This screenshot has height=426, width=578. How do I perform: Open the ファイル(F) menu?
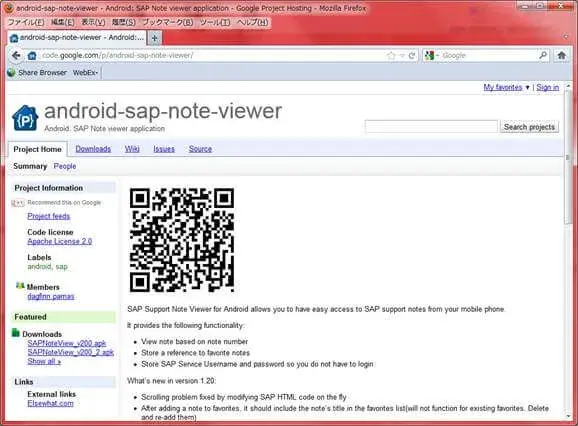coord(26,22)
